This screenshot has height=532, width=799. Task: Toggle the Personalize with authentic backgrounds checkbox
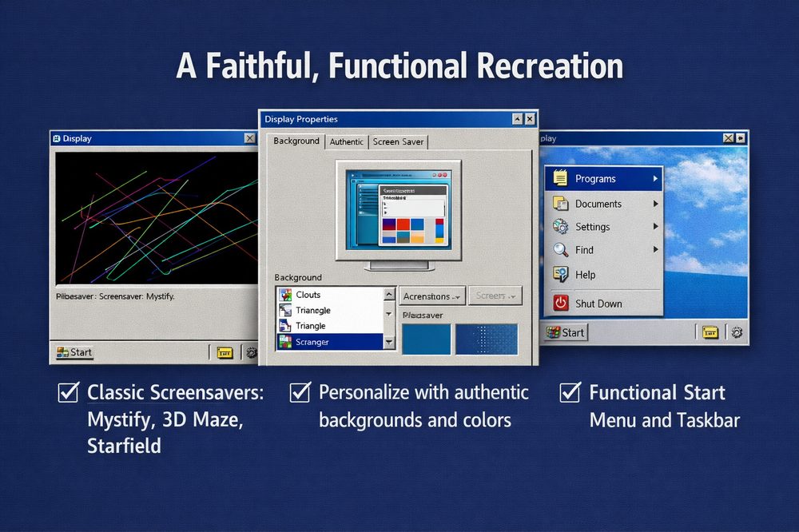coord(300,392)
